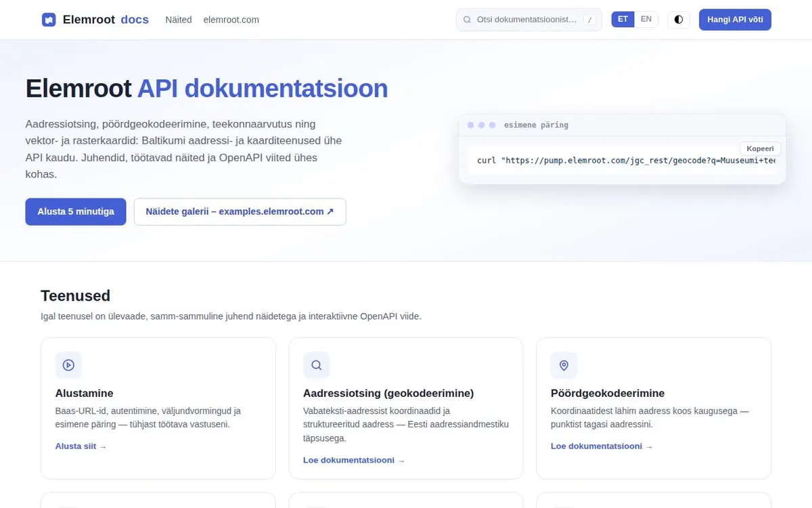Click the Alustamine card heading
This screenshot has height=508, width=812.
click(x=85, y=393)
